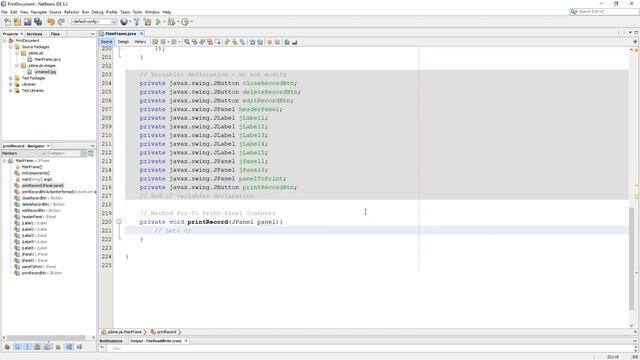
Task: Select the Source view button
Action: [x=106, y=42]
